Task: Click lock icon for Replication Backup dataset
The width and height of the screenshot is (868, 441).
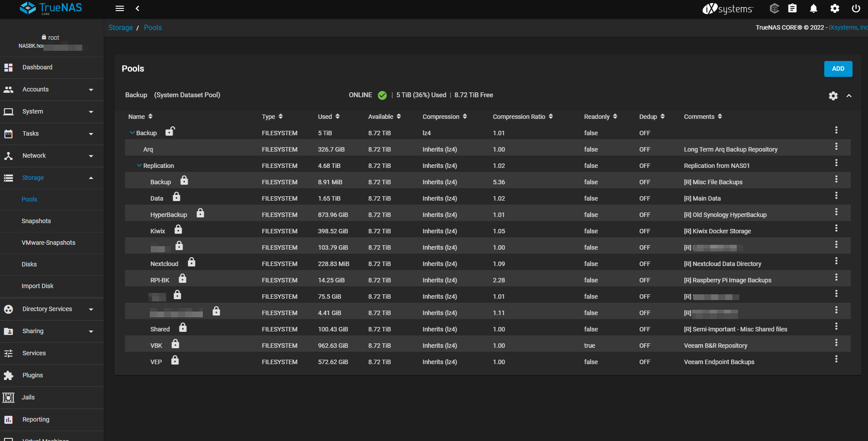Action: coord(184,180)
